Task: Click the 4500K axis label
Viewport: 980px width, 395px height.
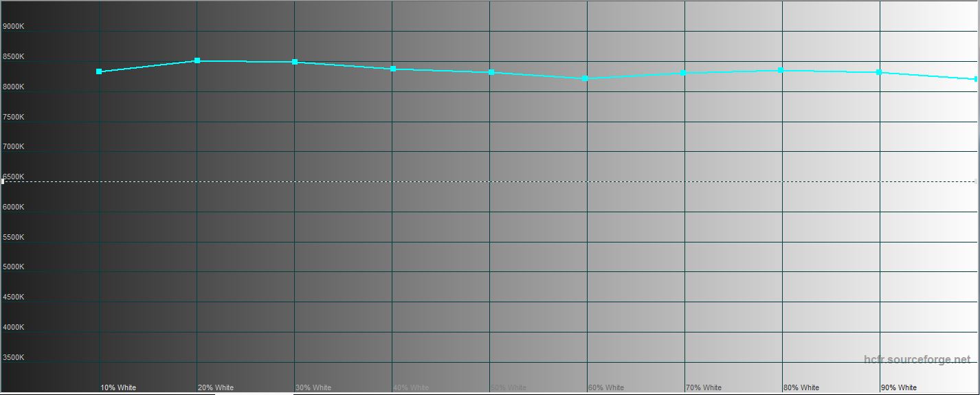Action: pos(14,297)
